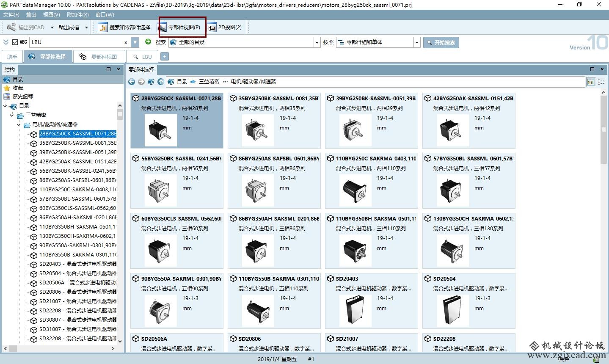
Task: Click navigate back arrow icon
Action: (x=132, y=82)
